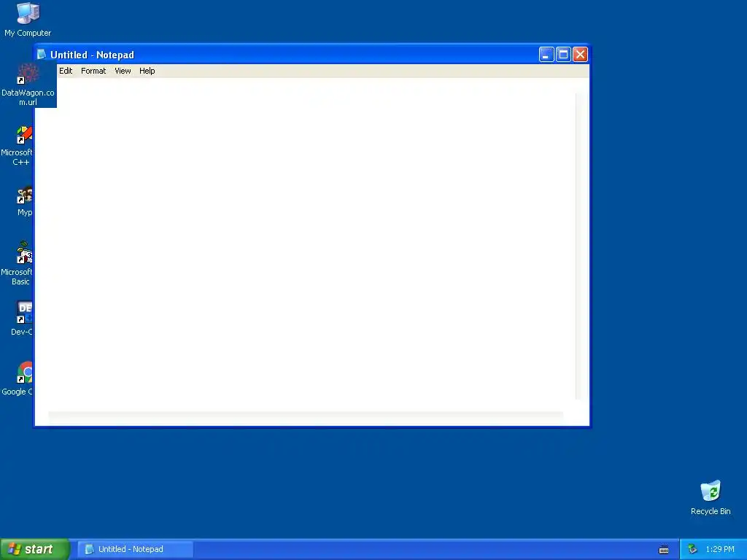Image resolution: width=747 pixels, height=560 pixels.
Task: Select the Recycle Bin icon
Action: click(x=711, y=497)
